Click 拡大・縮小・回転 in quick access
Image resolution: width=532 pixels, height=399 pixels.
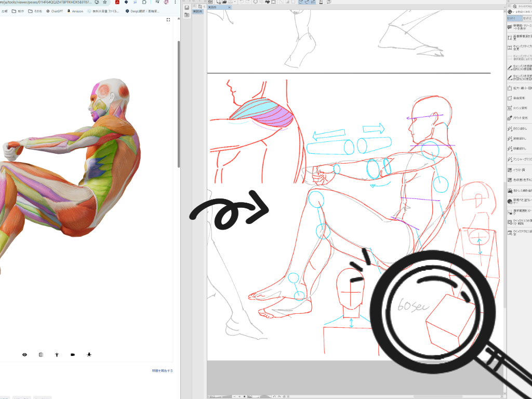point(520,88)
